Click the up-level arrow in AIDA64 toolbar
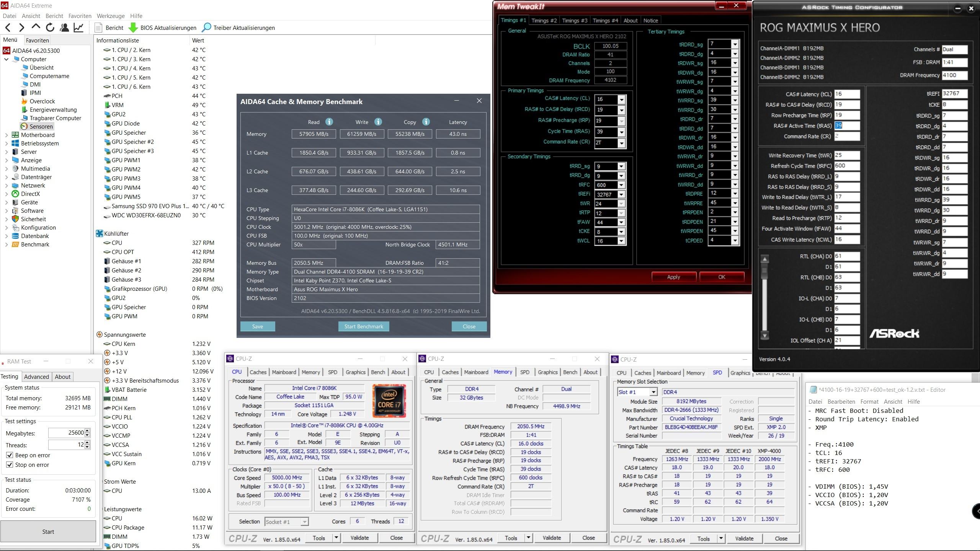This screenshot has width=980, height=551. [x=36, y=27]
